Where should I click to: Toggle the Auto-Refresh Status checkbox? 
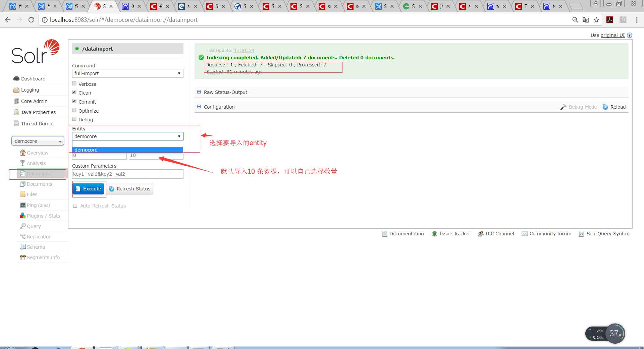[75, 206]
